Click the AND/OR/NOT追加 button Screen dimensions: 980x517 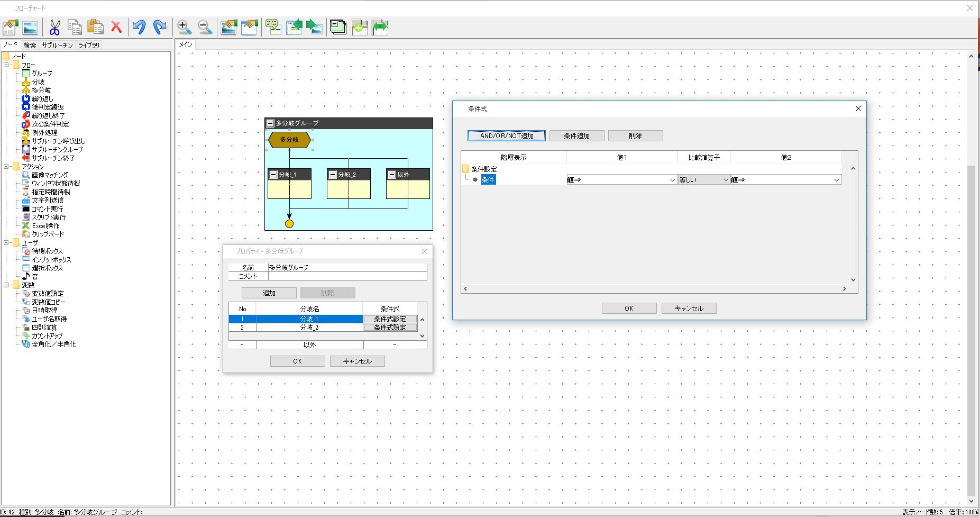507,136
